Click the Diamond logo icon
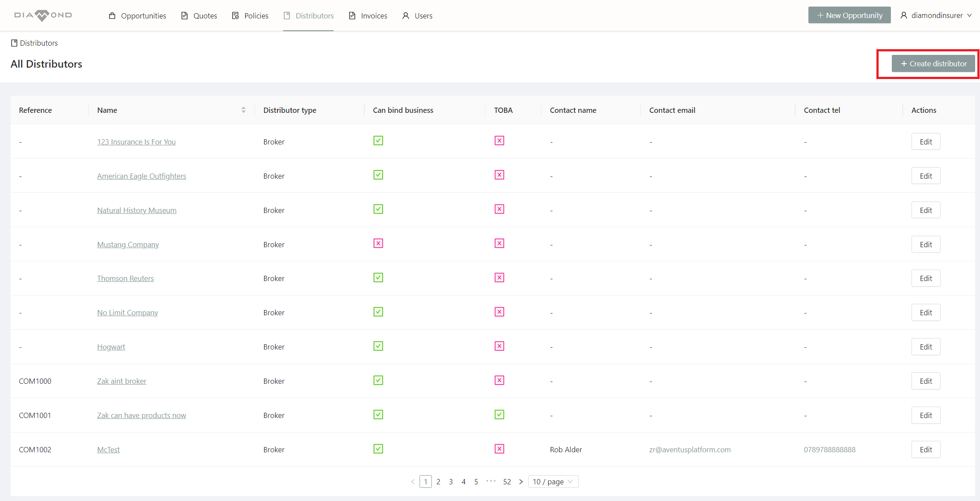Image resolution: width=980 pixels, height=501 pixels. pos(43,15)
